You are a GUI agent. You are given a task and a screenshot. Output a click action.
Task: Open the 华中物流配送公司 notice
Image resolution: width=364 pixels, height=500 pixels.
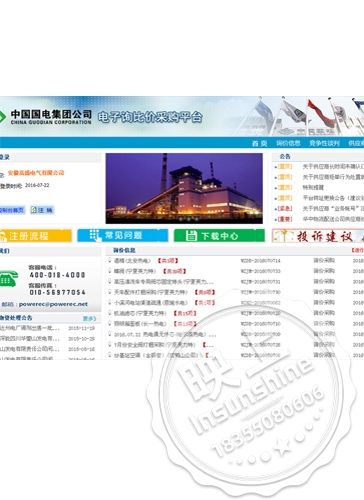coord(333,219)
